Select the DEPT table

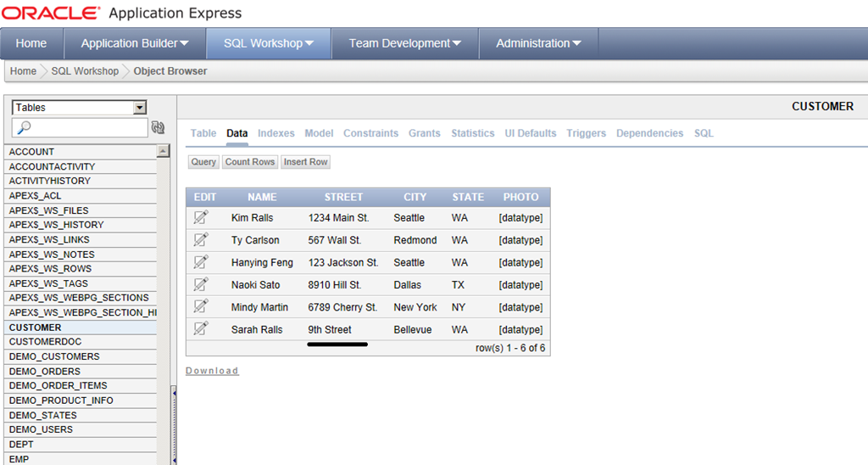[81, 444]
